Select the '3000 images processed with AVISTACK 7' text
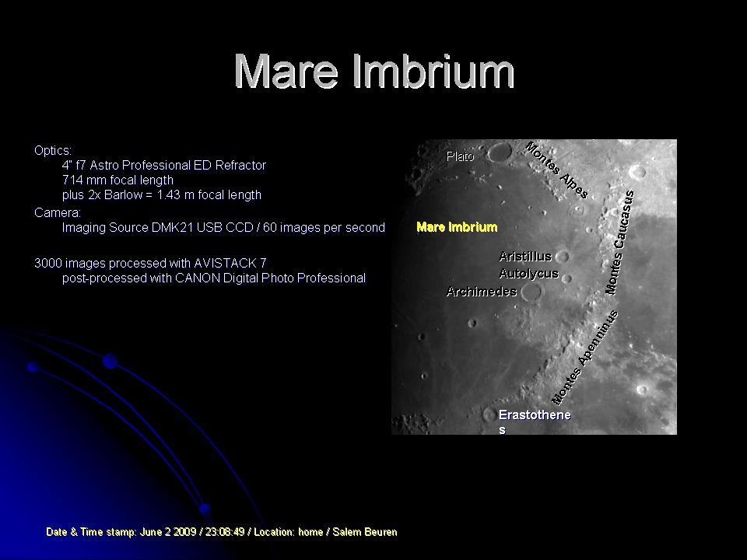The height and width of the screenshot is (560, 747). 156,263
